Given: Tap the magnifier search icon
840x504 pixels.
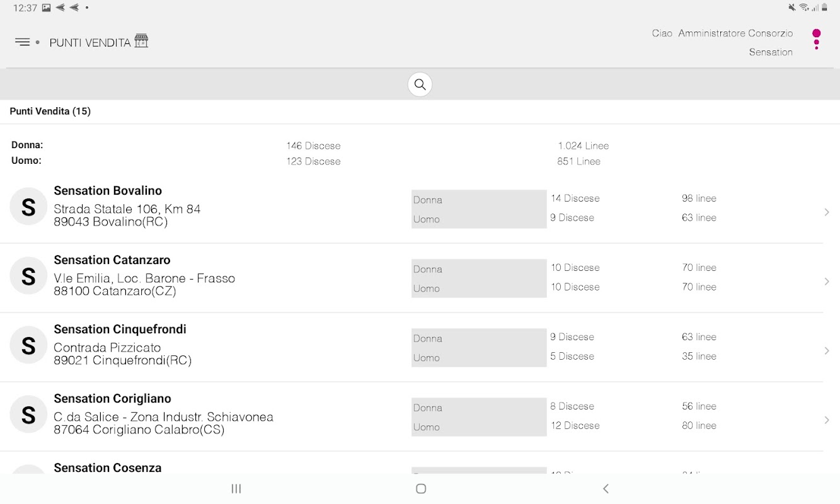Looking at the screenshot, I should tap(420, 84).
